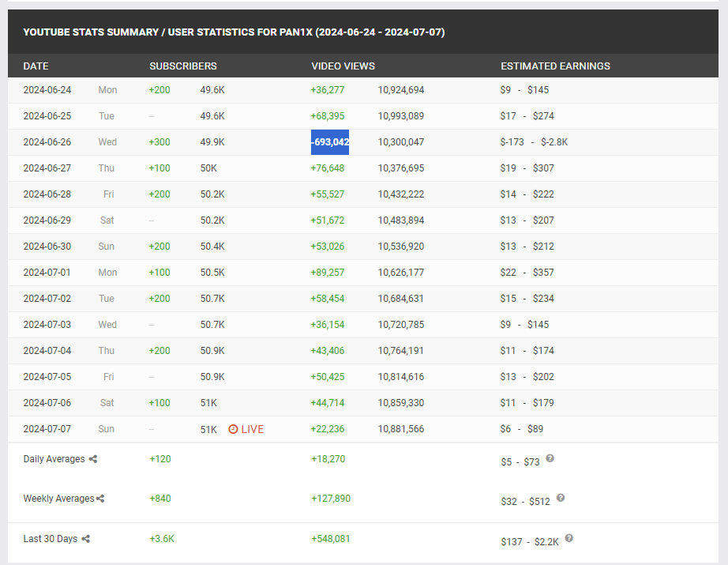Image resolution: width=728 pixels, height=565 pixels.
Task: Click the +76,648 views gain value
Action: 328,168
